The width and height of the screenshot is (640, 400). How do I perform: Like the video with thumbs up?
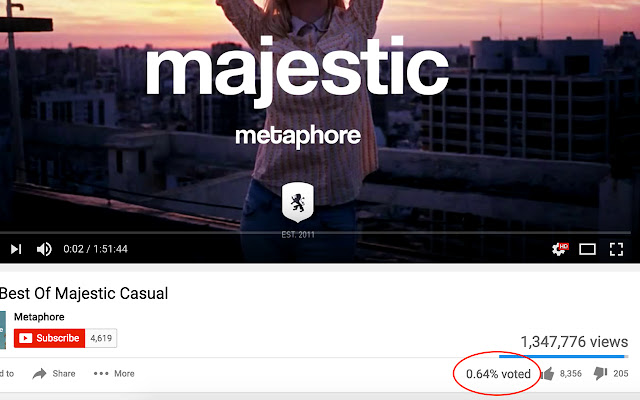pyautogui.click(x=548, y=373)
